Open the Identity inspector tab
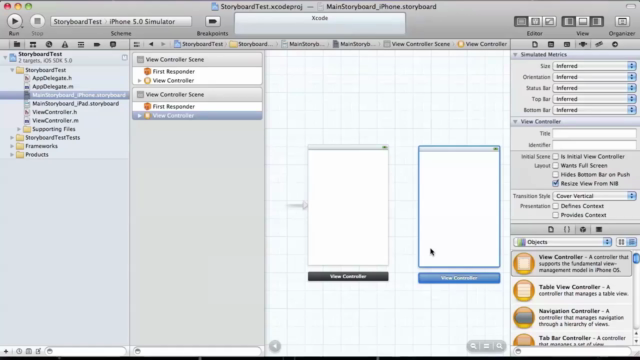Screen dimensions: 640x360 coord(567,44)
